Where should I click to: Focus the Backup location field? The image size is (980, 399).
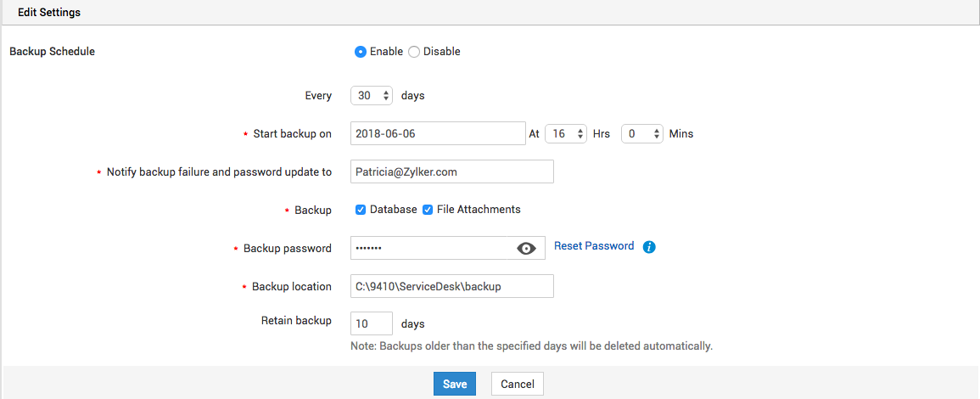(452, 286)
